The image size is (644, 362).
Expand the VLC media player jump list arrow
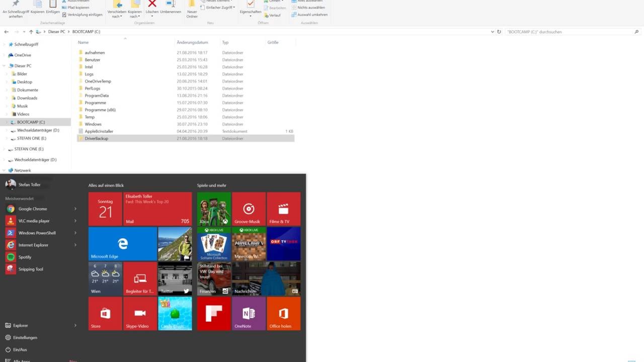tap(75, 221)
